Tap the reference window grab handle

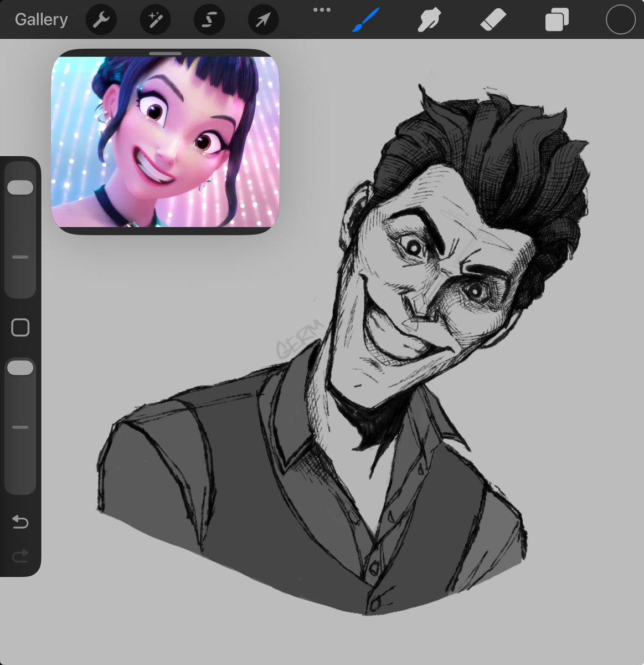tap(165, 54)
